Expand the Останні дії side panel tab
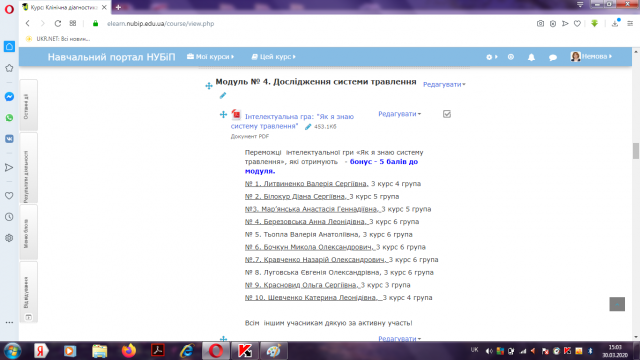The width and height of the screenshot is (640, 360). [28, 105]
